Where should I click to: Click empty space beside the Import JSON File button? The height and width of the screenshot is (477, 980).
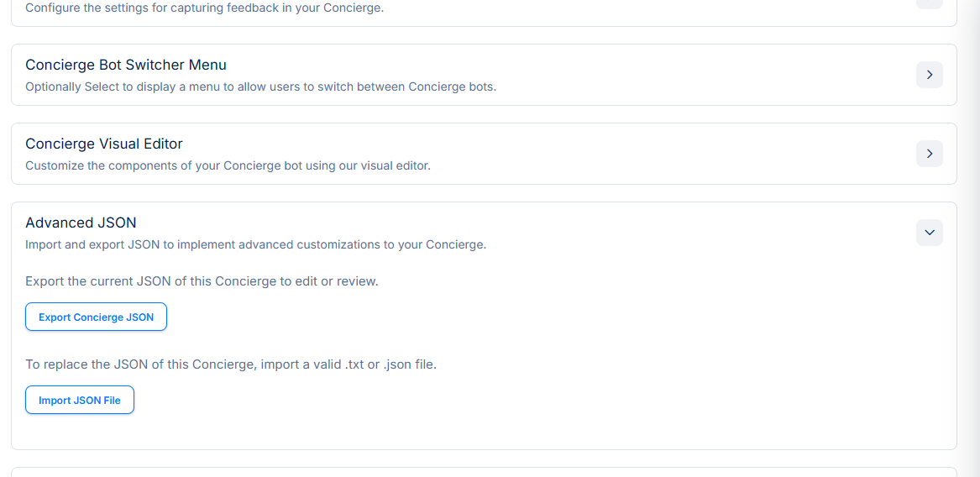pos(420,401)
